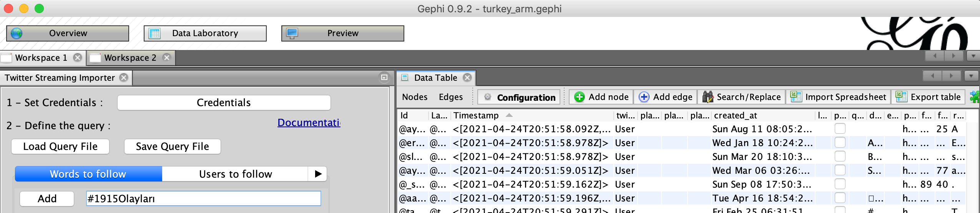Select timestamp cell 2021-04-24T20:51:59.051Z
Screen dimensions: 980x213
[x=532, y=170]
